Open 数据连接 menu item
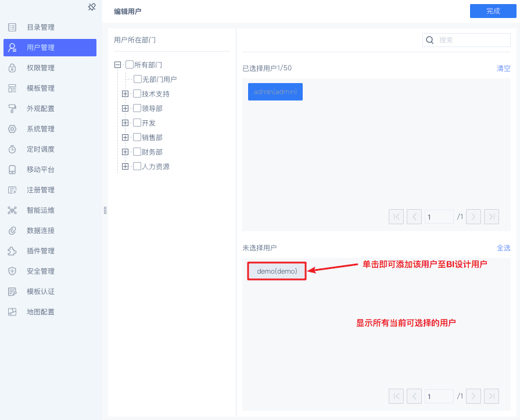 coord(50,231)
